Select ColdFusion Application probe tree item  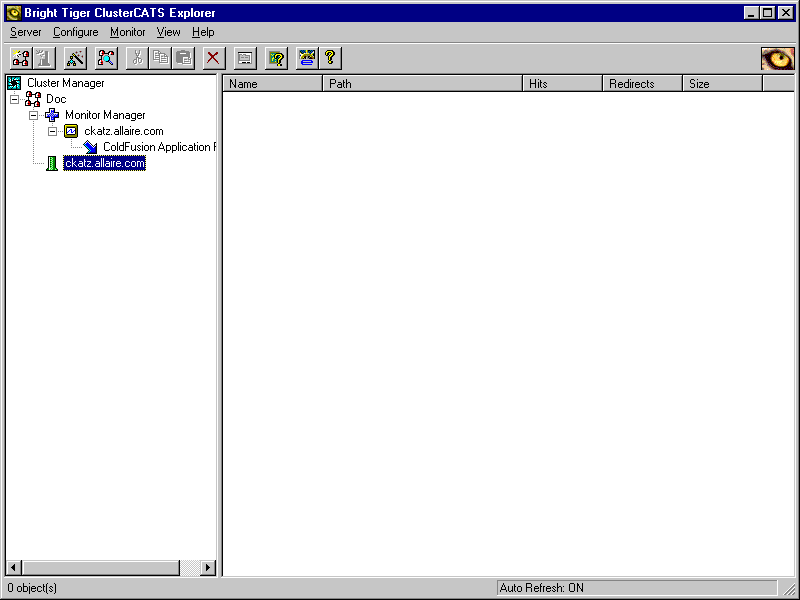tap(158, 147)
